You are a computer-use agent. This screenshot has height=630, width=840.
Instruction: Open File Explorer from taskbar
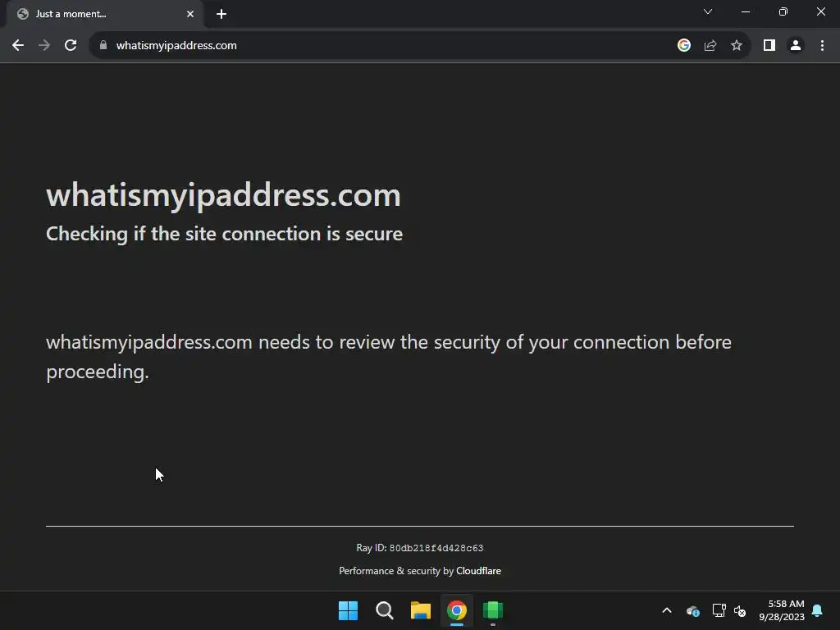(421, 610)
